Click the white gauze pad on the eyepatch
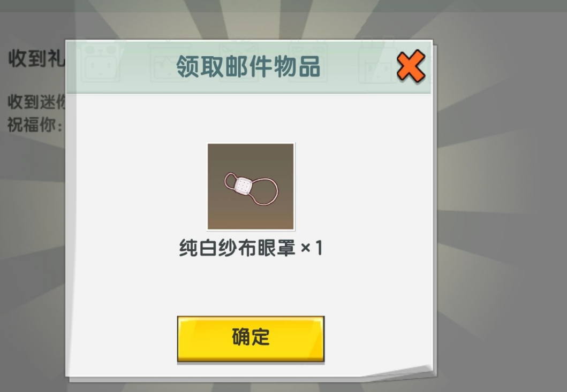The image size is (567, 392). tap(243, 186)
